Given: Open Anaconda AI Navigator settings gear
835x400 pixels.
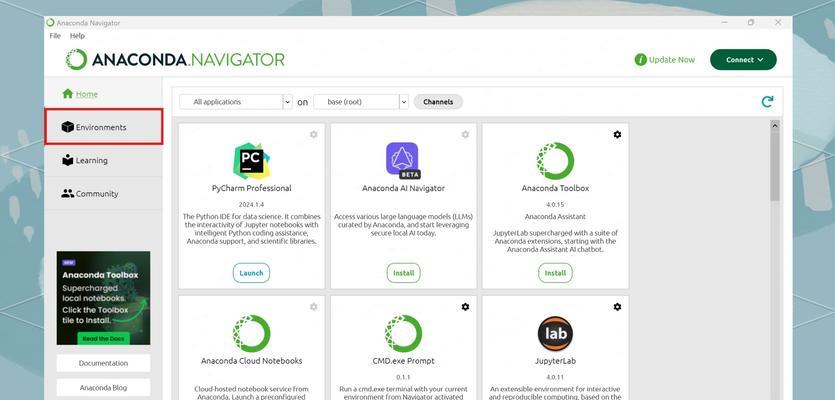Looking at the screenshot, I should coord(465,135).
